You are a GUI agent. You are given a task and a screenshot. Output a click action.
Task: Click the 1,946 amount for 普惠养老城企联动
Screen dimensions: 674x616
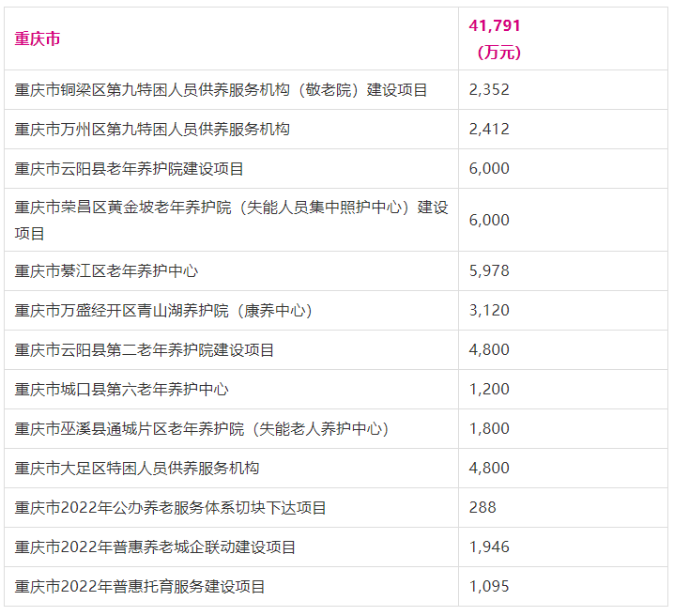[x=489, y=547]
